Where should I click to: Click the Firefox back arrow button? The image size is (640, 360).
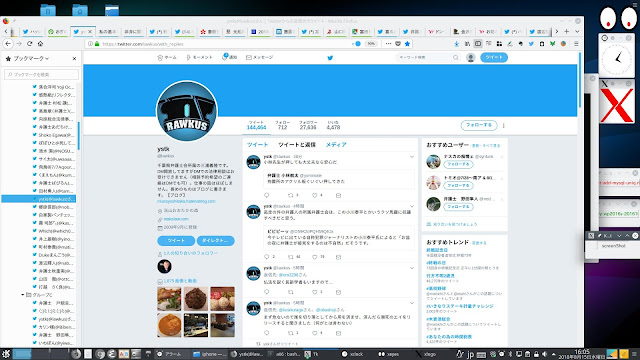click(x=8, y=44)
